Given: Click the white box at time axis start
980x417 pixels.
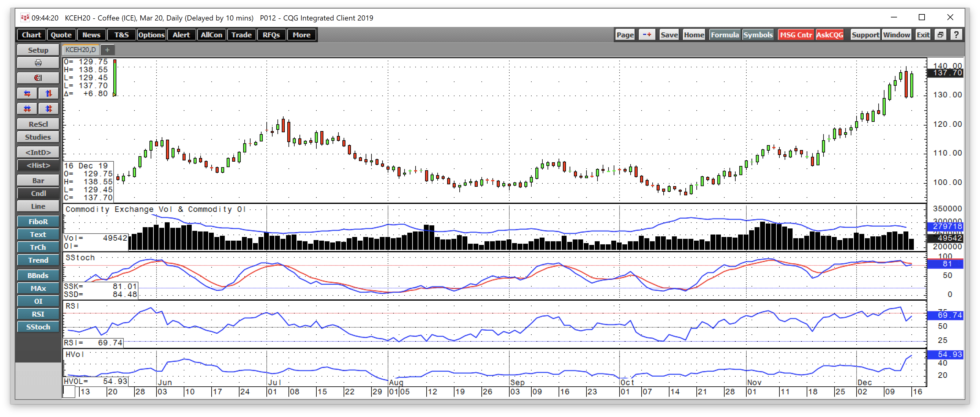Looking at the screenshot, I should [69, 392].
